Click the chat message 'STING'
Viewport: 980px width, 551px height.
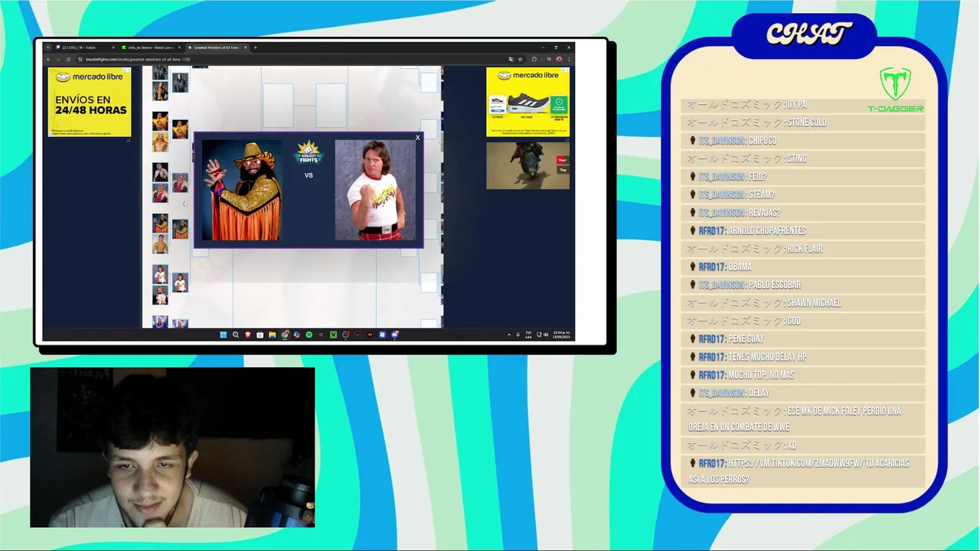click(x=796, y=158)
